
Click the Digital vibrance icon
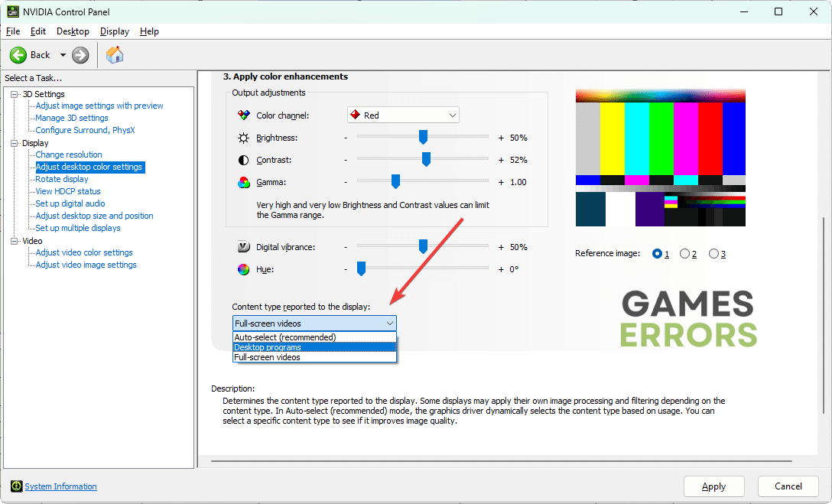tap(243, 246)
